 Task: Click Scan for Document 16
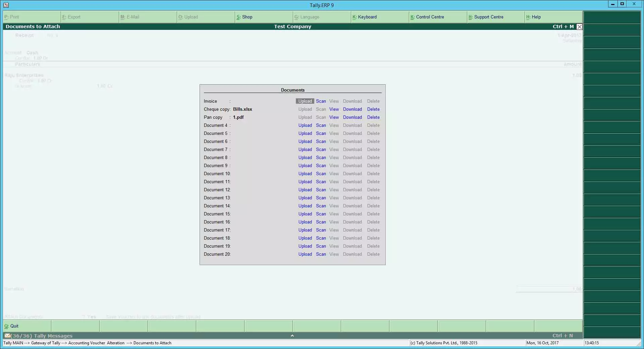(x=321, y=222)
